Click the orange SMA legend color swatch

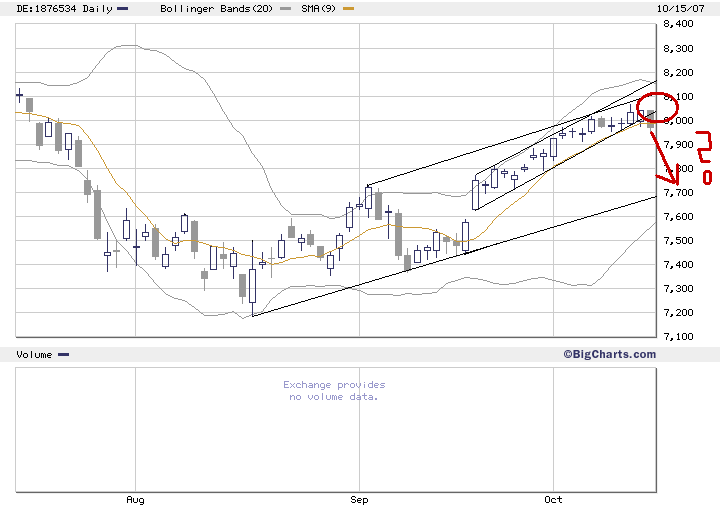(x=349, y=9)
